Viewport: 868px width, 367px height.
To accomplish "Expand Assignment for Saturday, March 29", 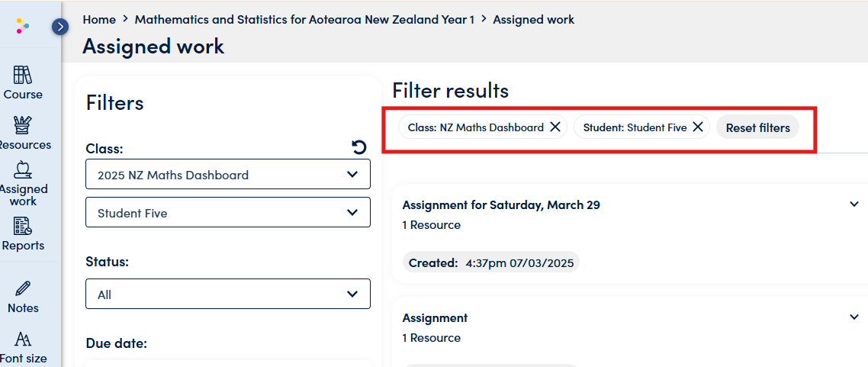I will (x=854, y=204).
